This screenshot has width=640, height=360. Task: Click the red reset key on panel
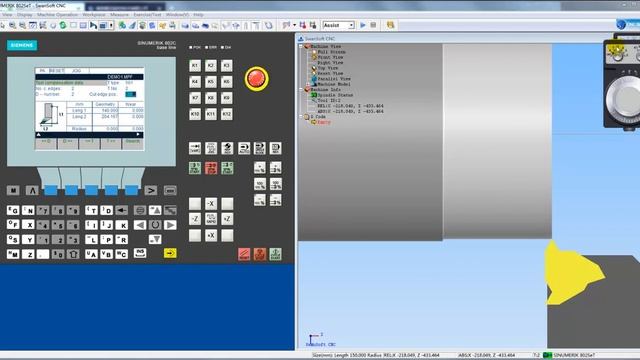click(x=244, y=254)
